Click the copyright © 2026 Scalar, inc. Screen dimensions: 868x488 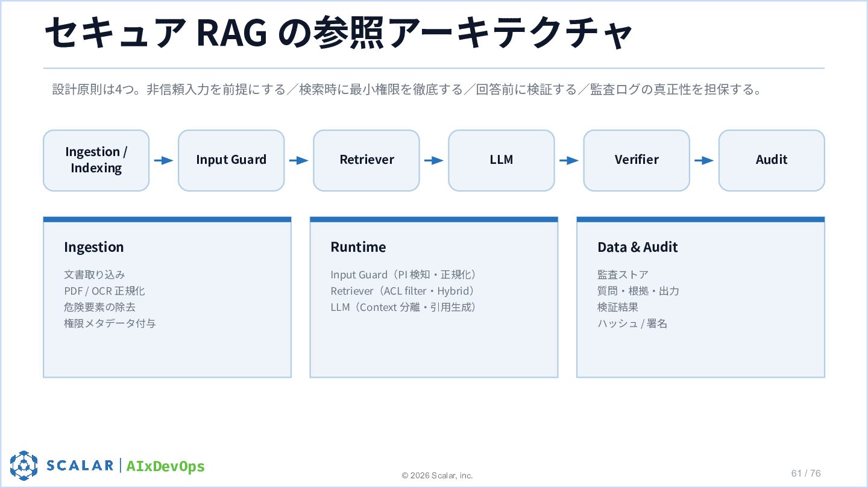coord(438,476)
